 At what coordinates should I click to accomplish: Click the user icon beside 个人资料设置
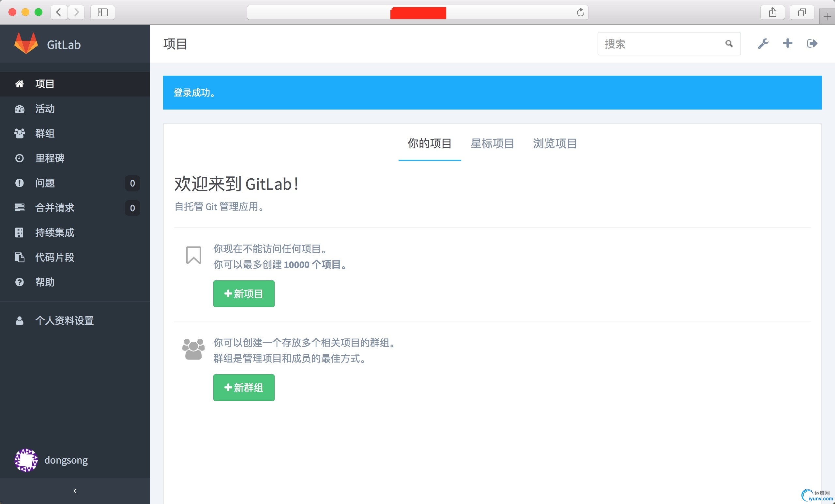(x=19, y=320)
